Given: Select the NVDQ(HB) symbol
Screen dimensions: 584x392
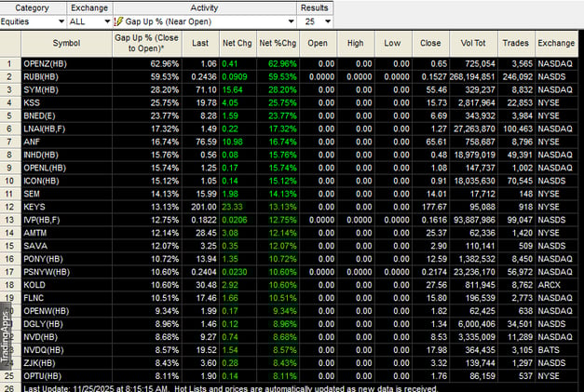Looking at the screenshot, I should pos(44,350).
